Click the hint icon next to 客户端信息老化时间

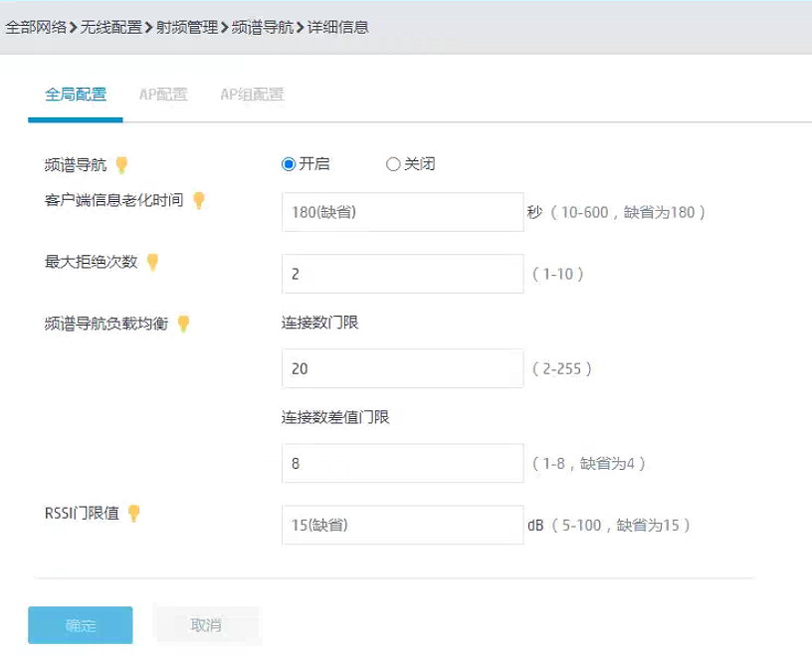tap(199, 200)
